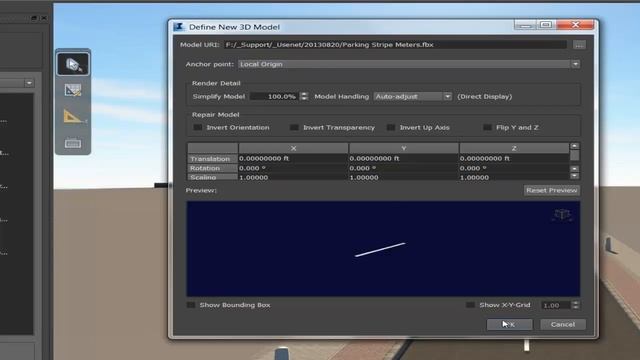Cancel the Define New 3D Model dialog
The image size is (640, 360).
coord(563,324)
